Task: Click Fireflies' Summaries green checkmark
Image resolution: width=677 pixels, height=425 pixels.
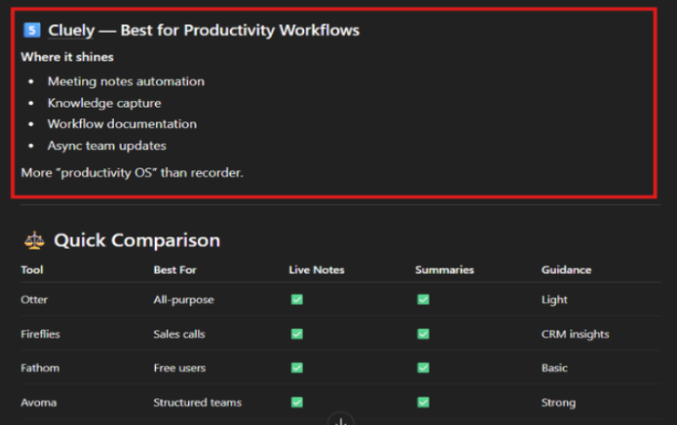Action: click(x=423, y=334)
